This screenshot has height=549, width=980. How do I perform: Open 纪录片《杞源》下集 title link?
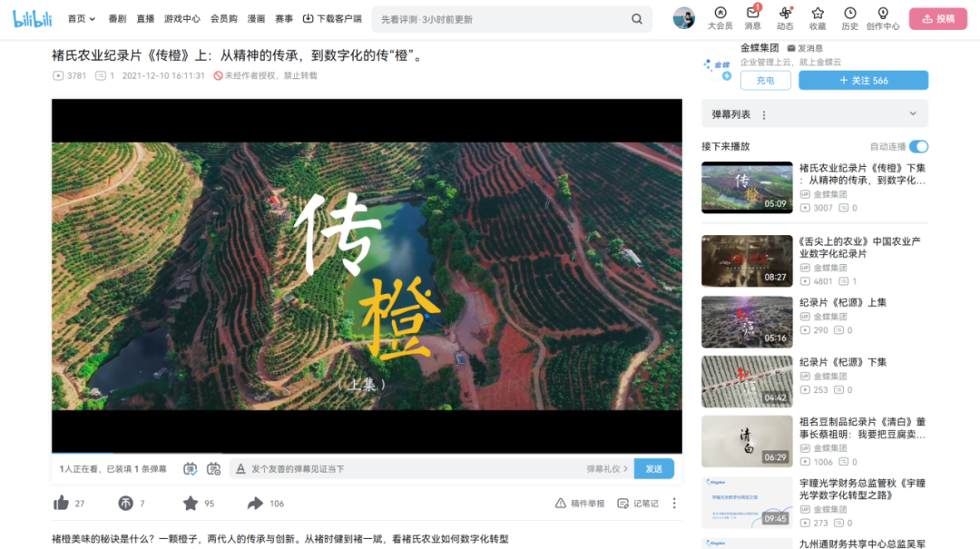point(843,362)
